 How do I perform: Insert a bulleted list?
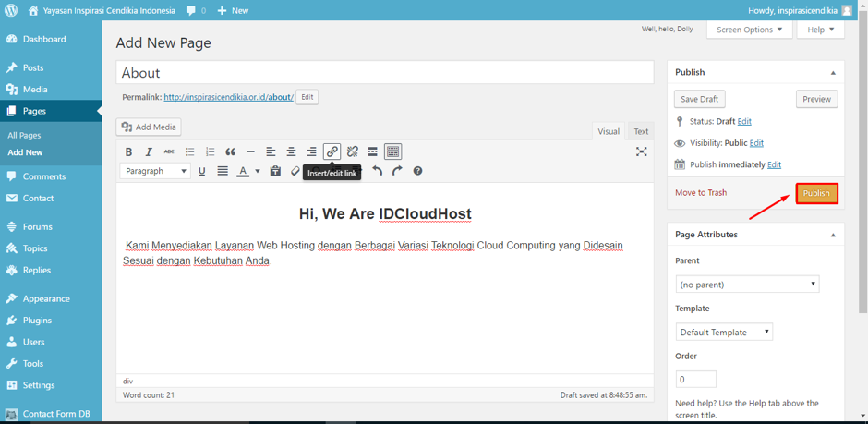coord(190,152)
